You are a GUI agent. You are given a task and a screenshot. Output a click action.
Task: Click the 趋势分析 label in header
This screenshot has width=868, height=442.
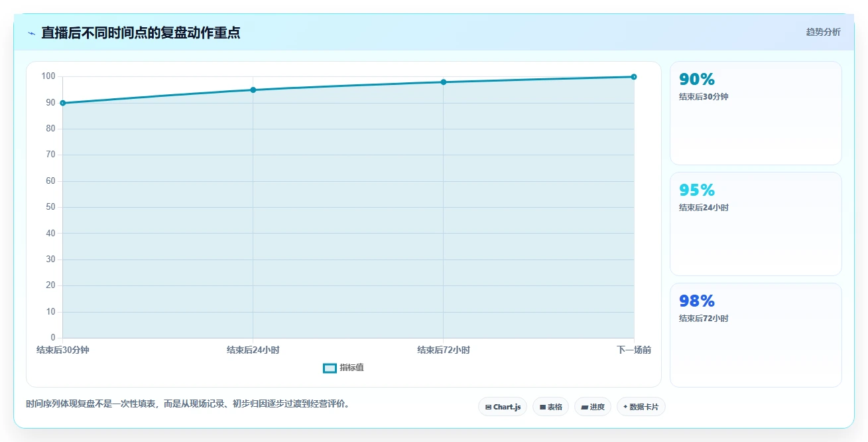point(823,32)
